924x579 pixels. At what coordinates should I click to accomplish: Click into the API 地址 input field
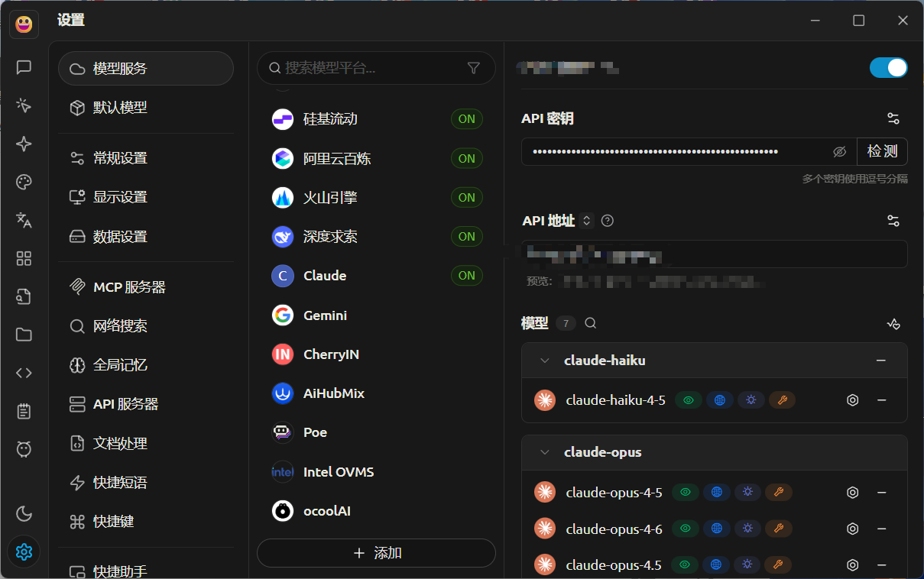[x=715, y=254]
